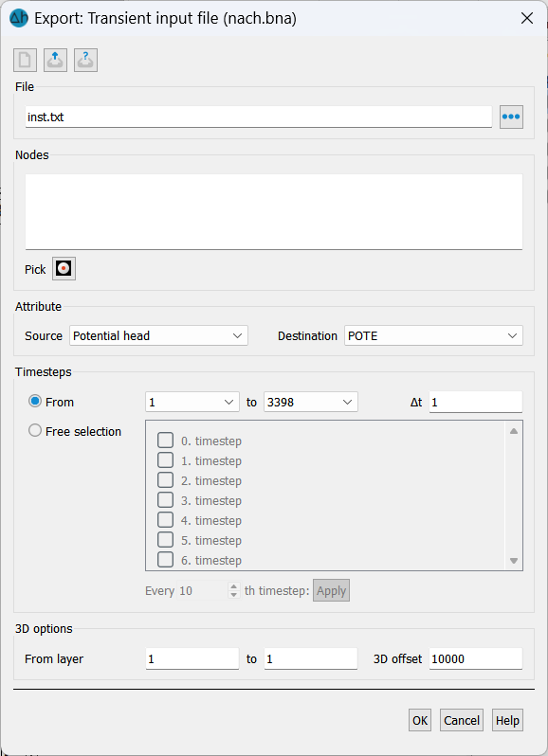This screenshot has width=548, height=756.
Task: Click the app logo in title bar
Action: pos(19,18)
